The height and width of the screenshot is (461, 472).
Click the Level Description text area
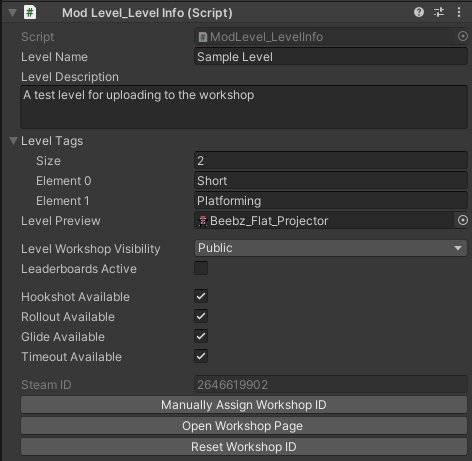click(x=244, y=107)
